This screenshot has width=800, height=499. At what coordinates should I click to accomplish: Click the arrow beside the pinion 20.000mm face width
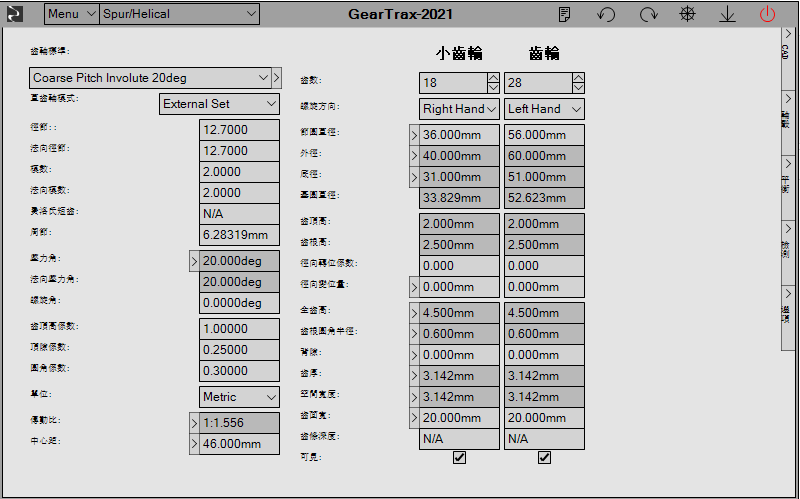[414, 418]
